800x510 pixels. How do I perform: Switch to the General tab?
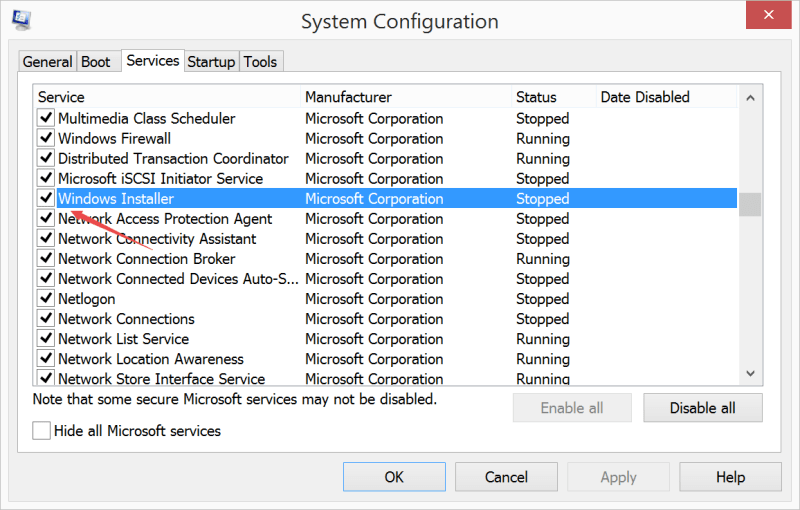click(47, 62)
